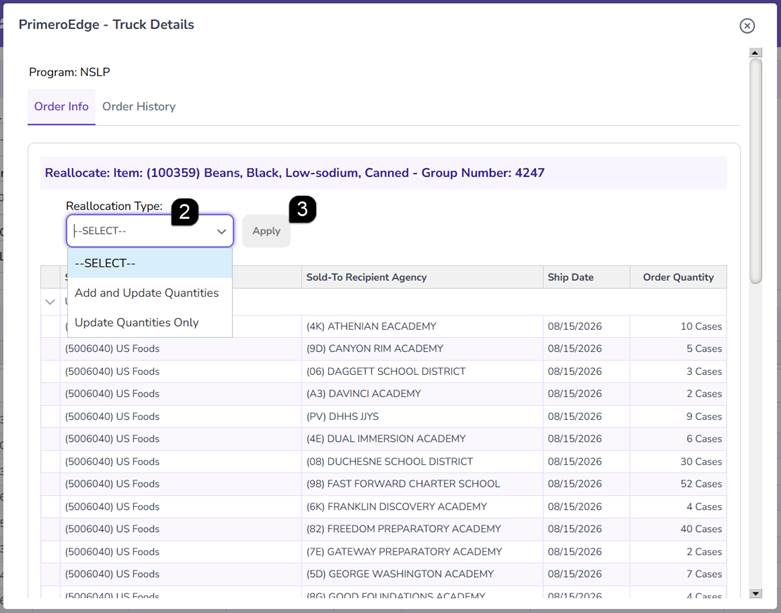Choose the --SELECT-- option in the list
Viewport: 781px width, 613px height.
[150, 263]
